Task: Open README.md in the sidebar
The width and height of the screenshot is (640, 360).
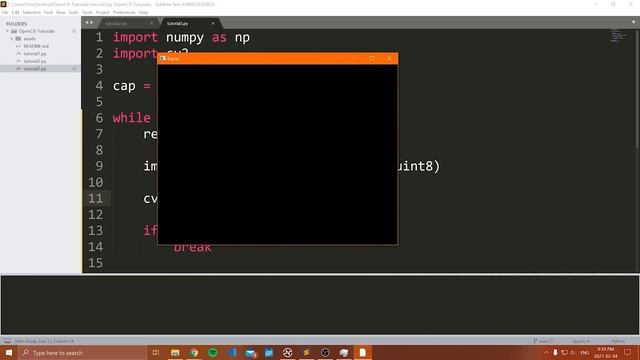Action: tap(36, 46)
